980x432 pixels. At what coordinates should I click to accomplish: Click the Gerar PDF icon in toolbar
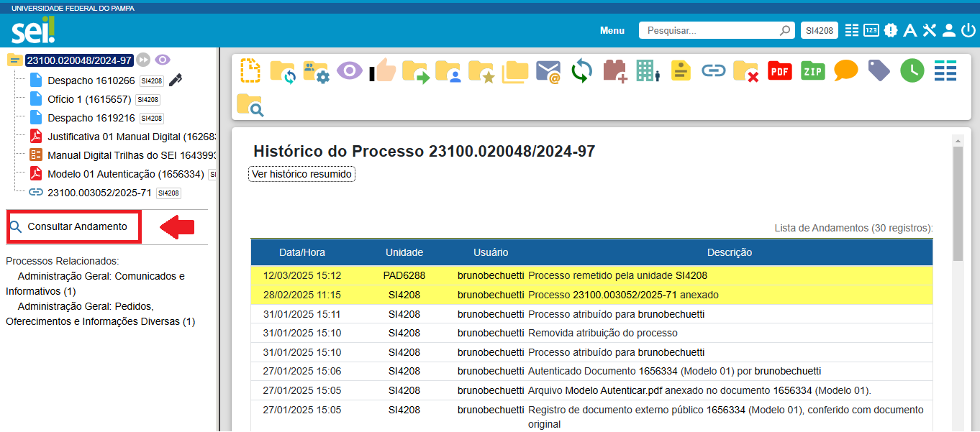click(779, 71)
